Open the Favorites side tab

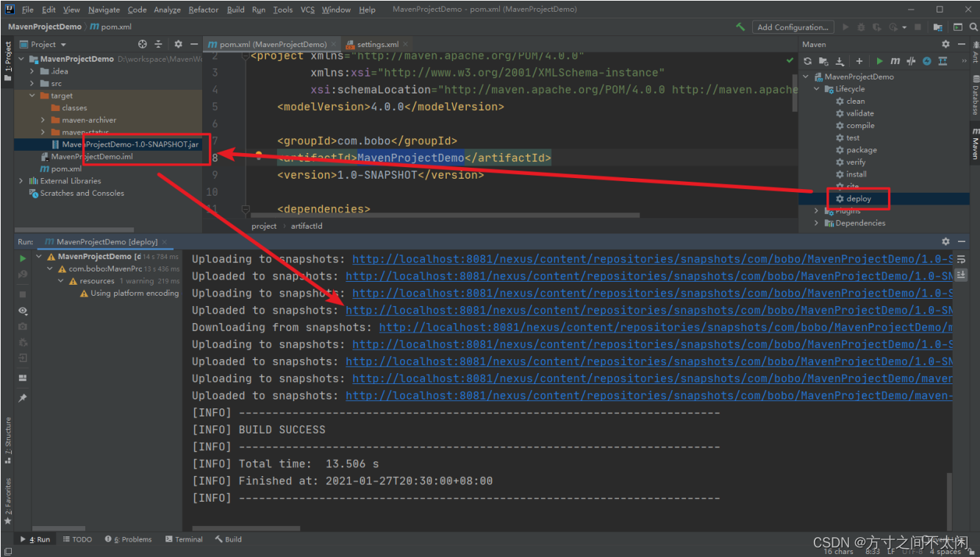7,500
